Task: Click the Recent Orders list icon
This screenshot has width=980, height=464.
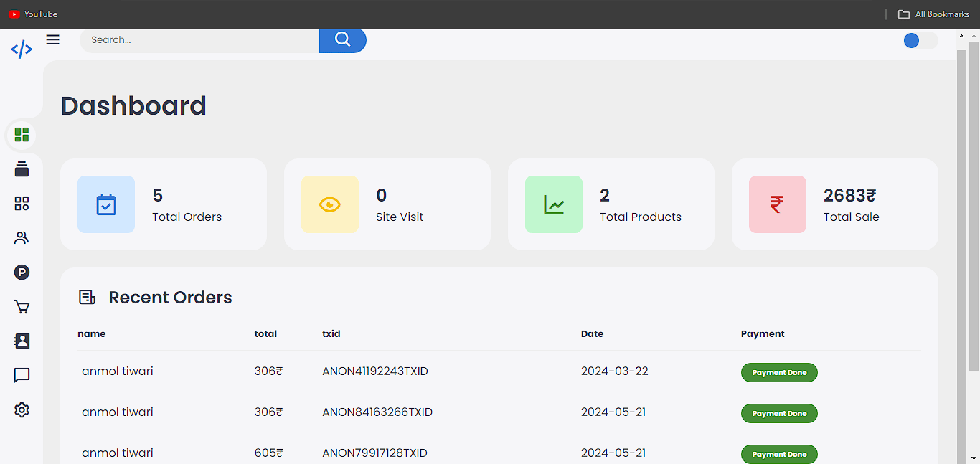Action: [x=87, y=297]
